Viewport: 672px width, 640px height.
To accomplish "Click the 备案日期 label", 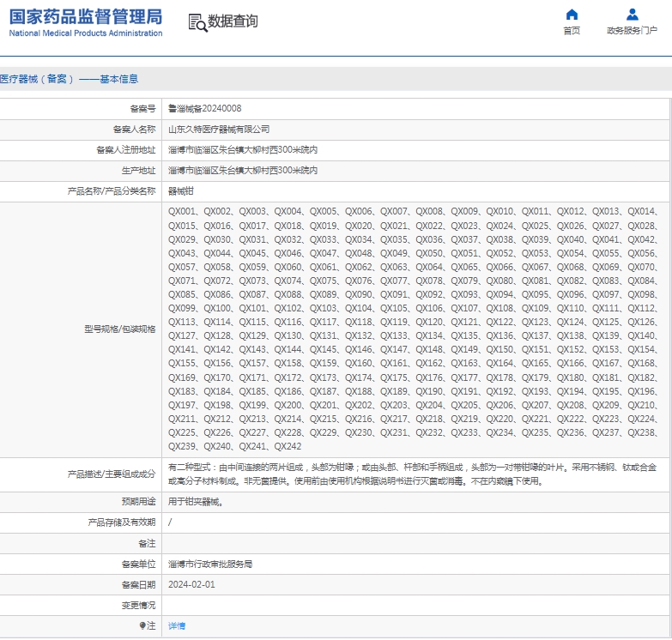I will click(x=138, y=585).
